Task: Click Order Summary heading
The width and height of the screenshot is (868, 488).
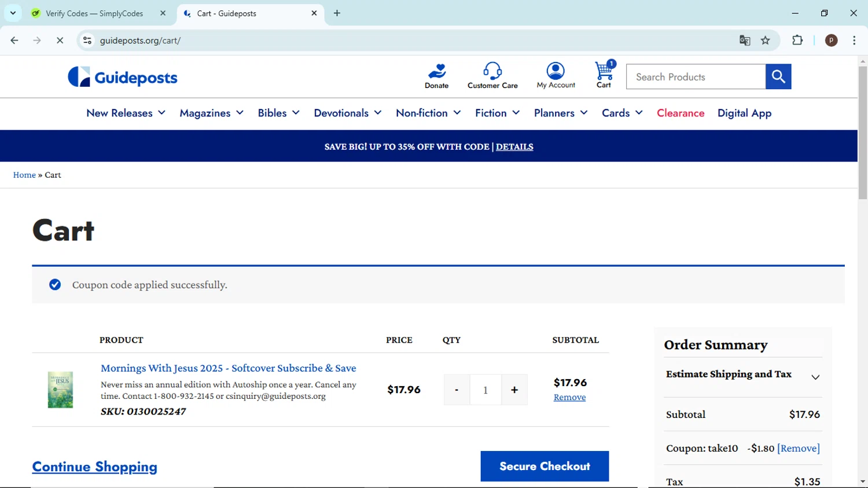Action: (716, 345)
